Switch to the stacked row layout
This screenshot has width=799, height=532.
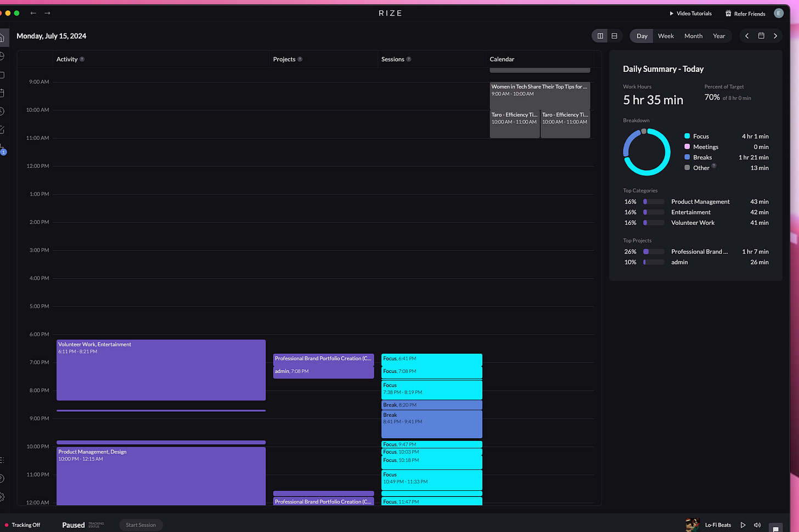click(x=615, y=36)
